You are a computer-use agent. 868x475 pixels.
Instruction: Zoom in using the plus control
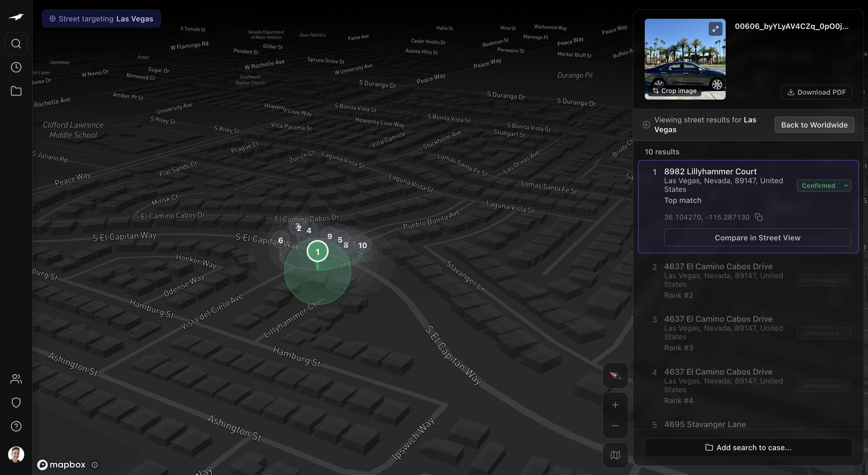pyautogui.click(x=615, y=405)
